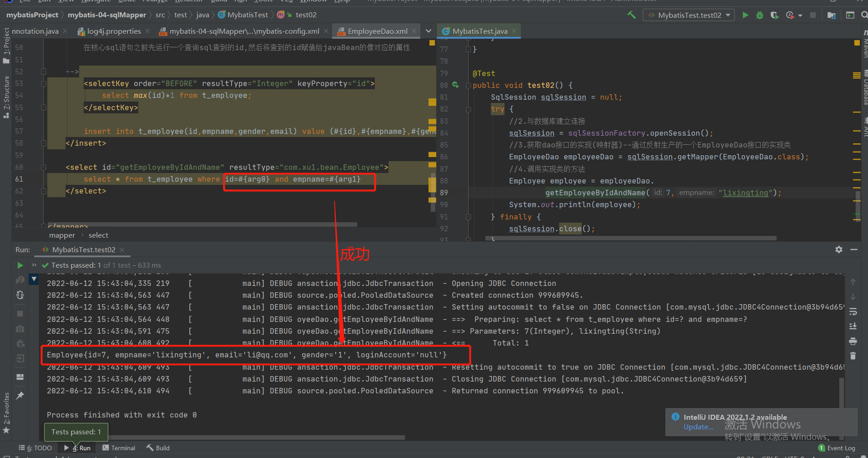Close the EmployeeDao.xml tab
This screenshot has height=458, width=868.
pyautogui.click(x=414, y=31)
